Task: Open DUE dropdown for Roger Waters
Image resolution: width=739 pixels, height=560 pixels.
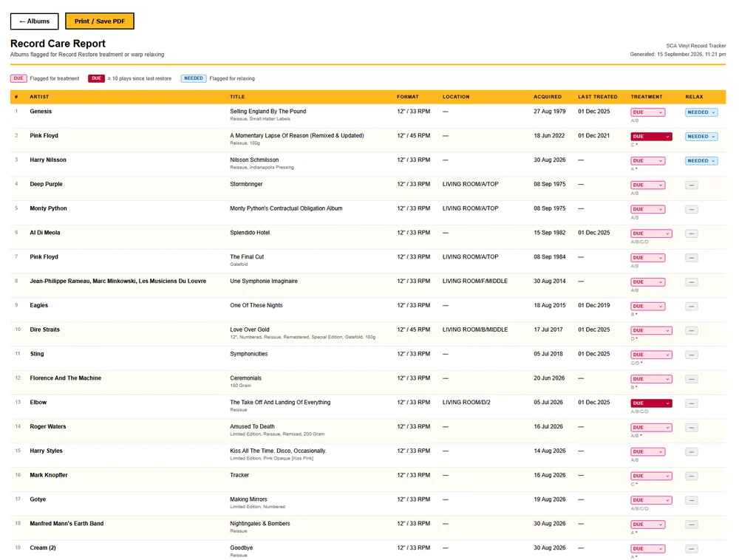Action: pos(651,428)
